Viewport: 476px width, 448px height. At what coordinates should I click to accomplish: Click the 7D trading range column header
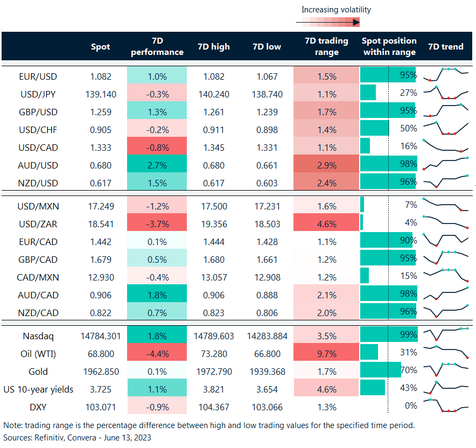(x=326, y=46)
